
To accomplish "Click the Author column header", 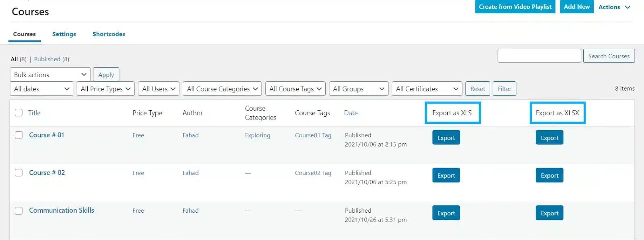I will click(192, 113).
